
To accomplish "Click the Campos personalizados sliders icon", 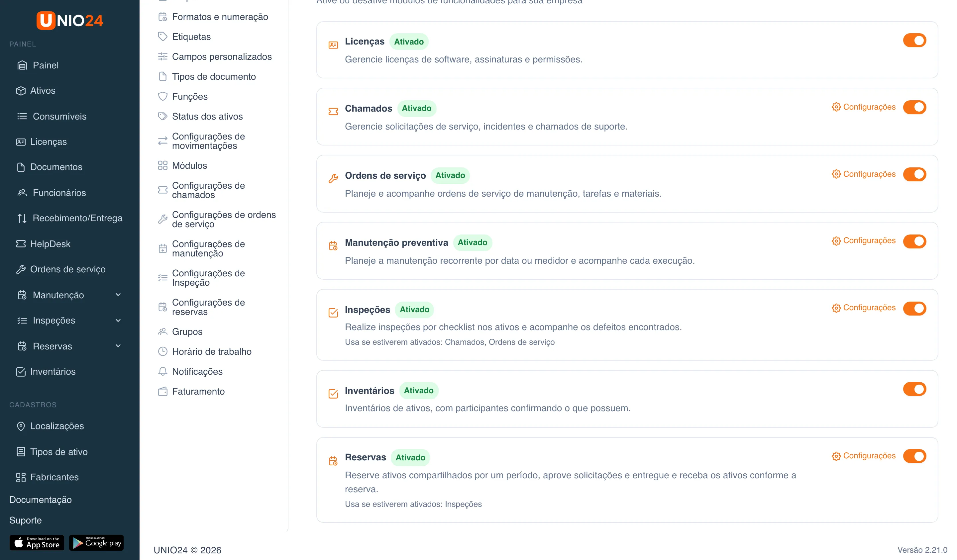I will coord(162,56).
